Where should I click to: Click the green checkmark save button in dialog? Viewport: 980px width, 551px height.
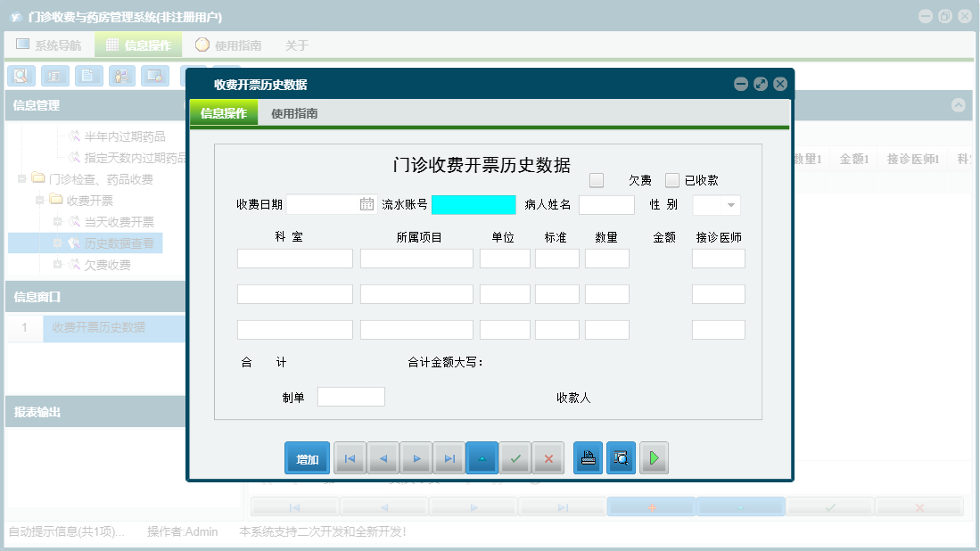(x=515, y=458)
